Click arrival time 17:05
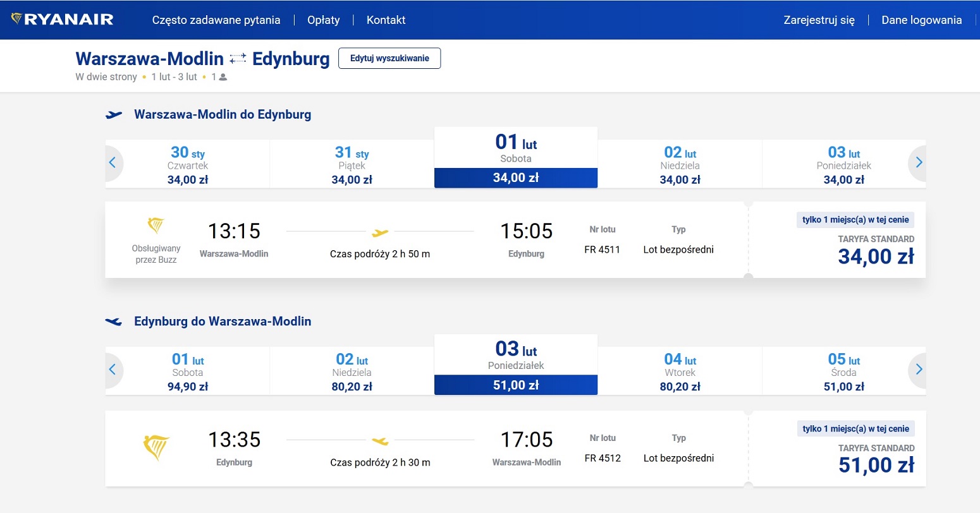Image resolution: width=980 pixels, height=513 pixels. (x=527, y=440)
